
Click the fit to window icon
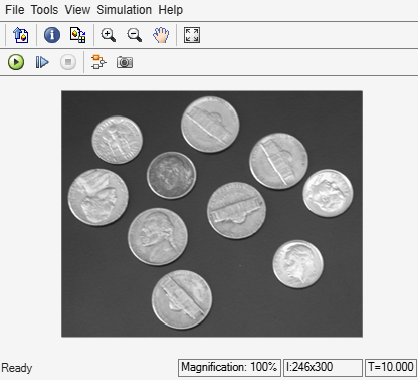pos(192,35)
